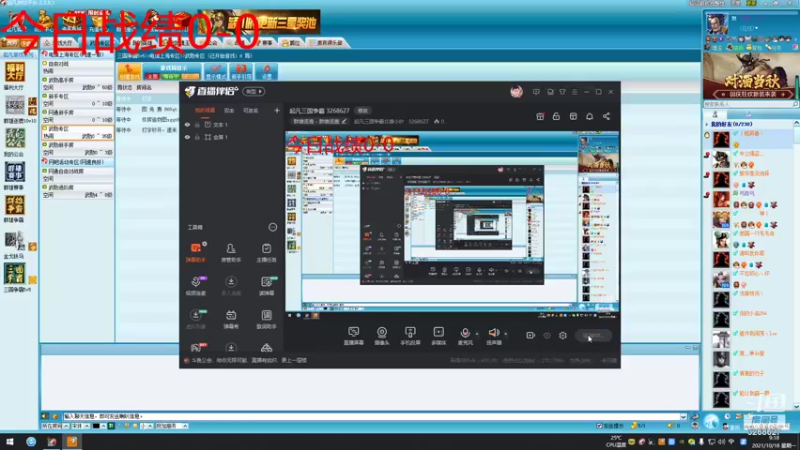Click the user avatar in streaming app title bar
The height and width of the screenshot is (450, 800).
tap(516, 92)
